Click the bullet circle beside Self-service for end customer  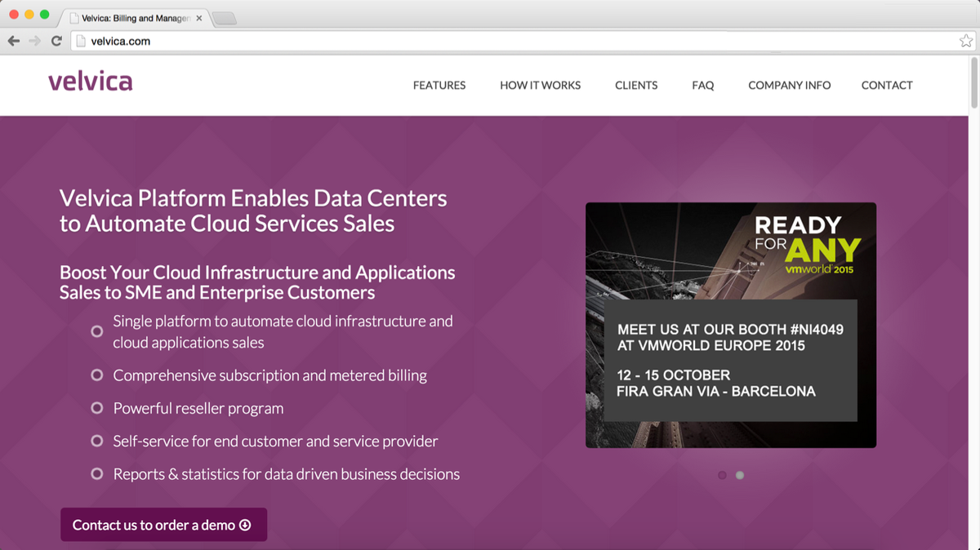click(97, 441)
